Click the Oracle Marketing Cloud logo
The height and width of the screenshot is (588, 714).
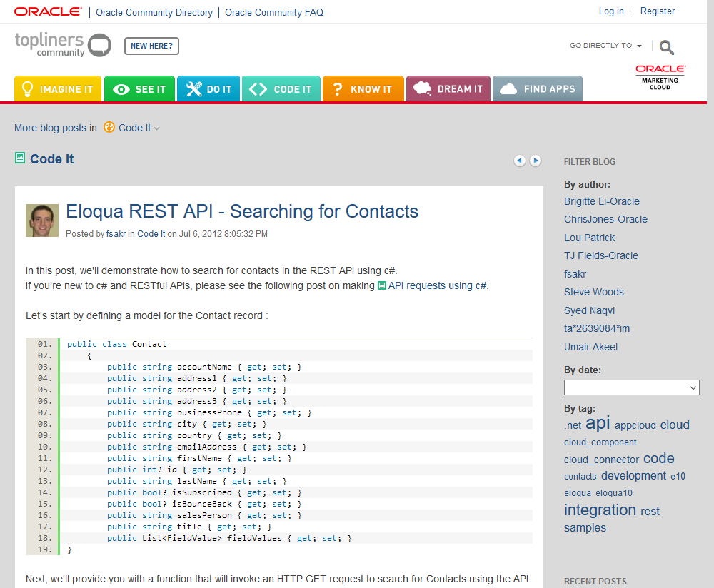point(660,77)
